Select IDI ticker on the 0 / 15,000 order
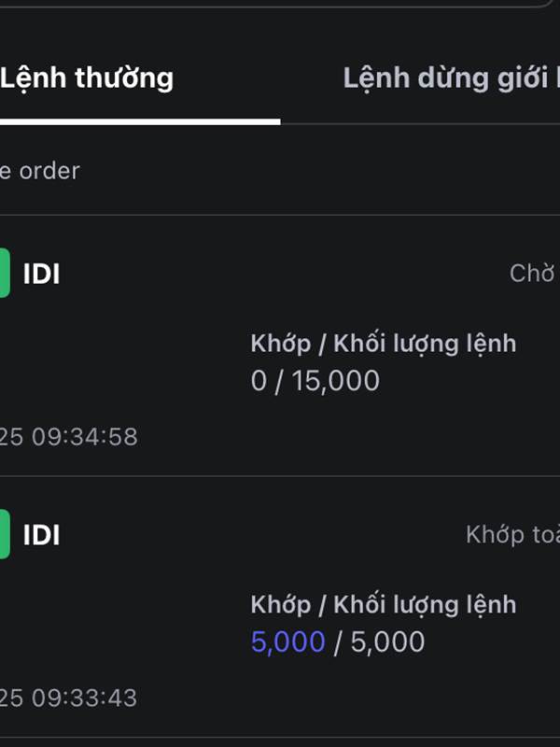The width and height of the screenshot is (560, 747). pyautogui.click(x=41, y=274)
